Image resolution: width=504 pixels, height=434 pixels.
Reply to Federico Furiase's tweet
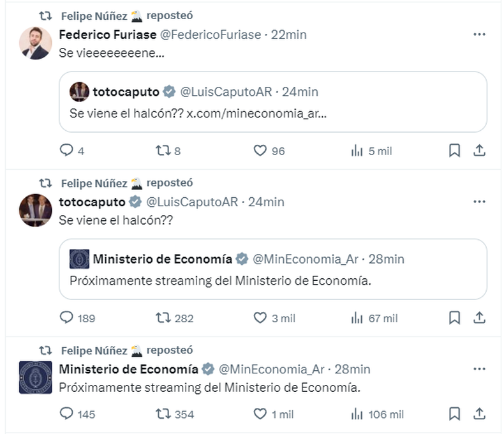(67, 151)
